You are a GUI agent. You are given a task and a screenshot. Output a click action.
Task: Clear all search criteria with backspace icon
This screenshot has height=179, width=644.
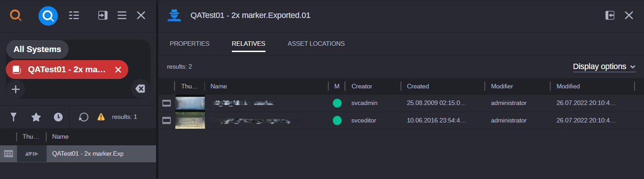(140, 89)
